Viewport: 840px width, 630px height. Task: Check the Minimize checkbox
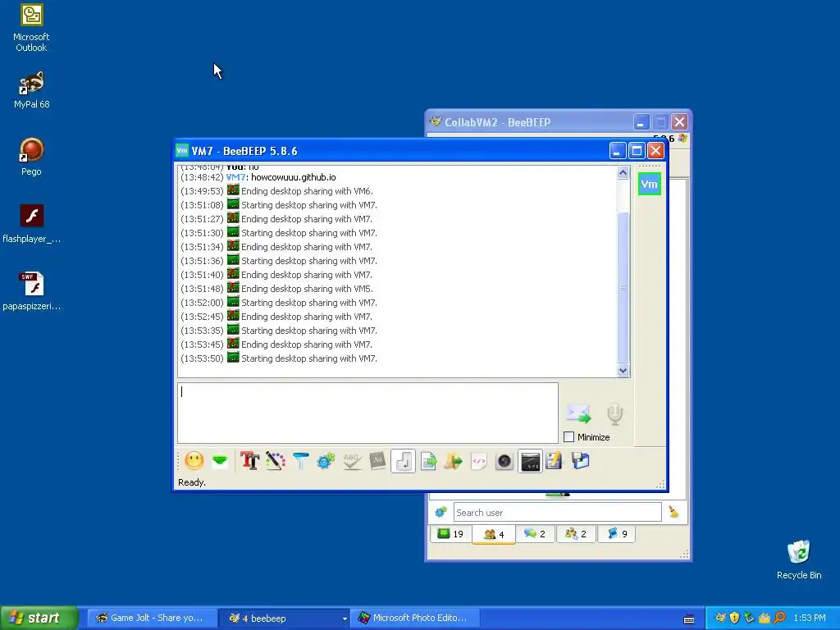click(x=569, y=437)
